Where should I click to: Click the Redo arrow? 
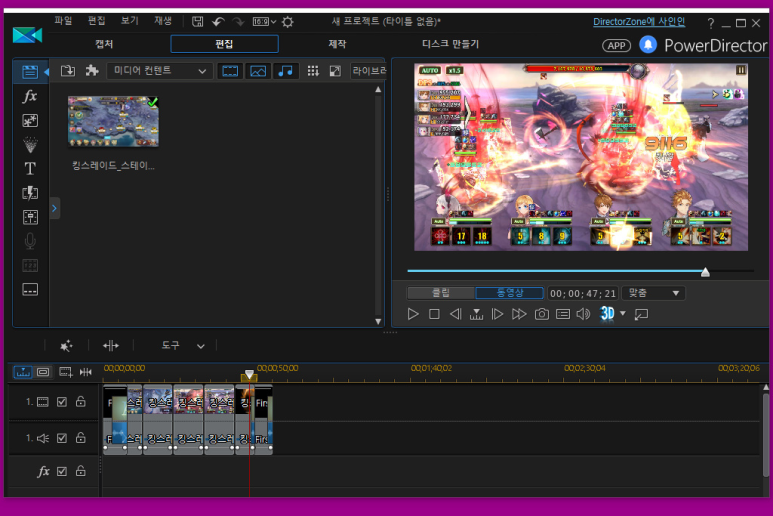point(238,22)
